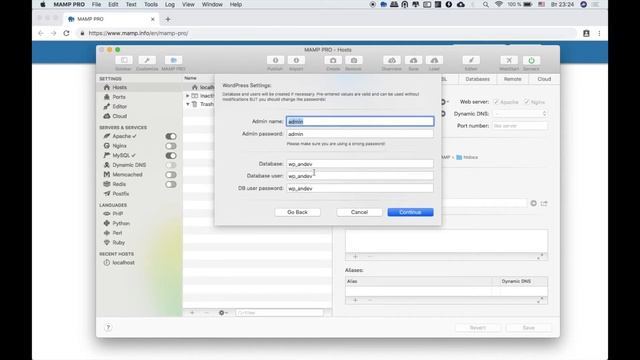This screenshot has height=360, width=640.
Task: Open the Log menu
Action: click(x=170, y=4)
